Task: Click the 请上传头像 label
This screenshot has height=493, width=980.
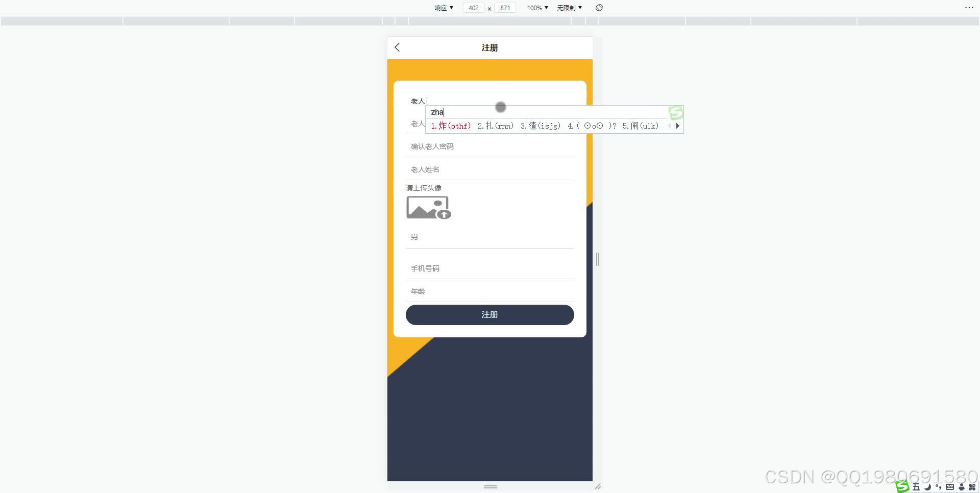Action: (424, 188)
